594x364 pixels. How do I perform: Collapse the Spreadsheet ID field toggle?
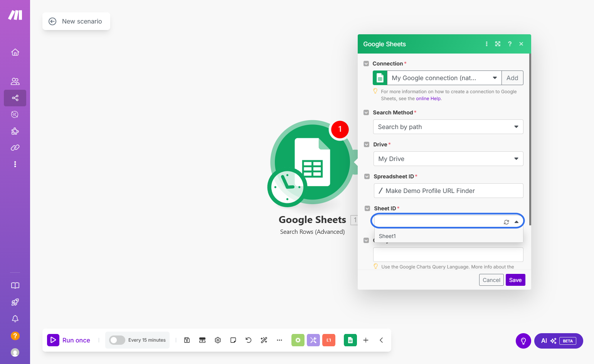(x=367, y=176)
